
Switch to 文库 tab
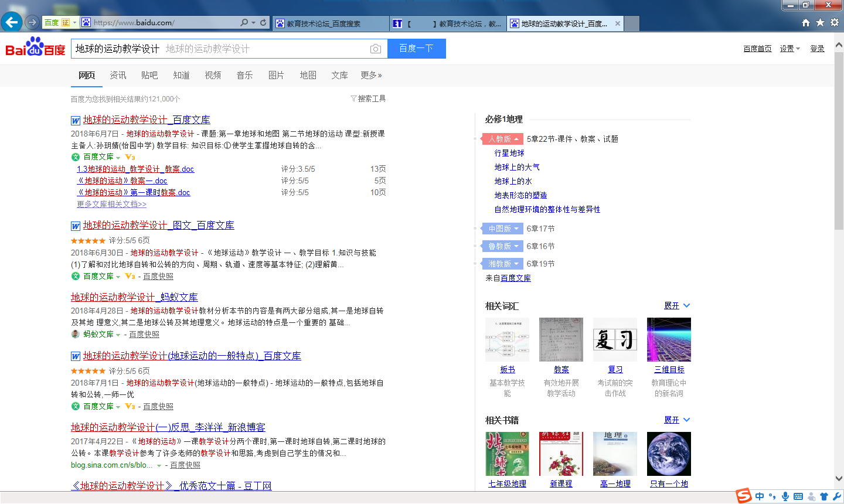coord(339,75)
